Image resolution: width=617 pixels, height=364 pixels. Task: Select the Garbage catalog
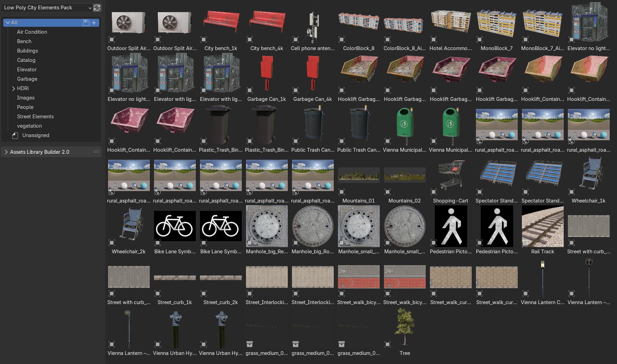[27, 79]
